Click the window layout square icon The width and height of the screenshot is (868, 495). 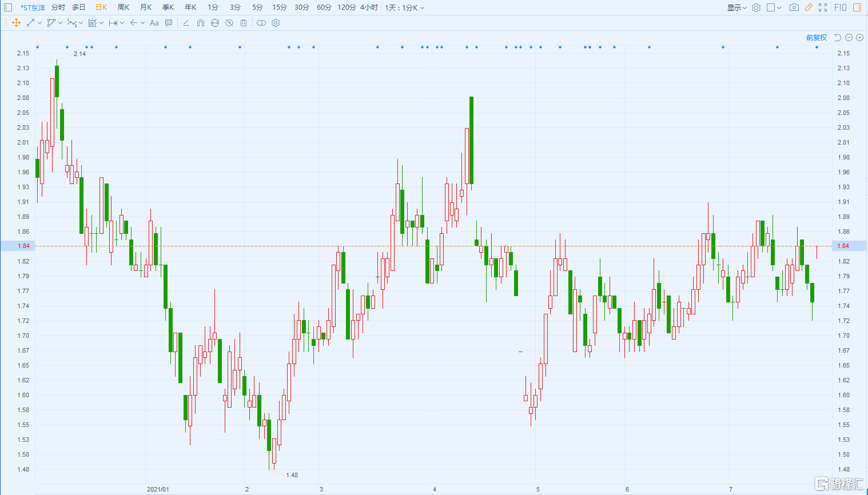771,7
